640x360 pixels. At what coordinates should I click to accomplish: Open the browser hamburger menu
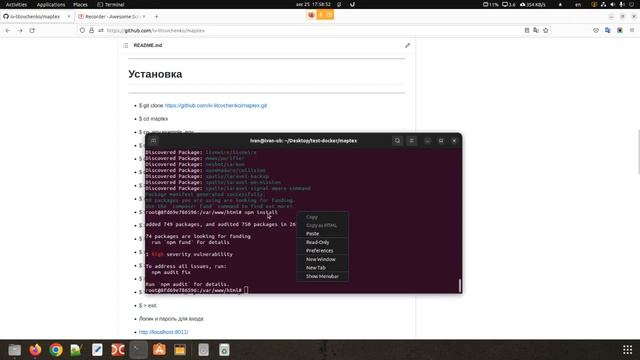[632, 31]
